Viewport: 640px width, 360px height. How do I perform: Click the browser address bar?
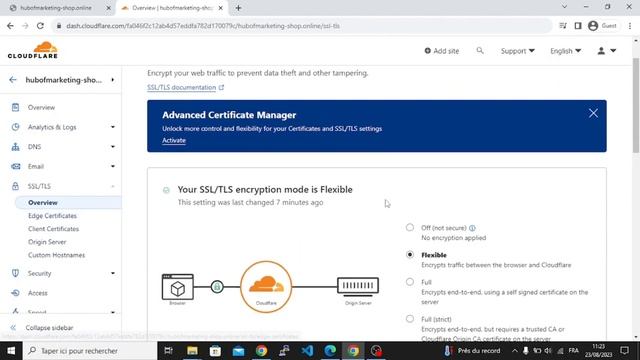pos(302,26)
